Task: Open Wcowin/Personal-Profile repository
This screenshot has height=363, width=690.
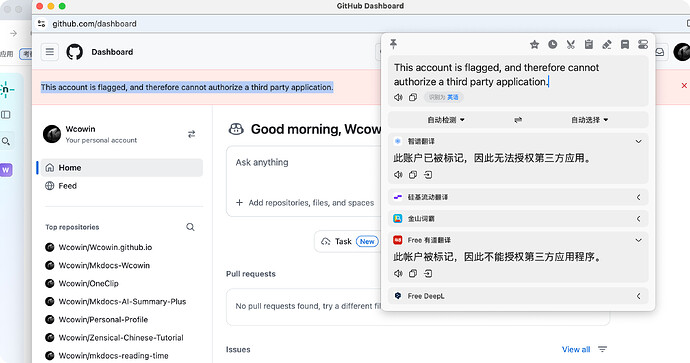Action: (103, 319)
